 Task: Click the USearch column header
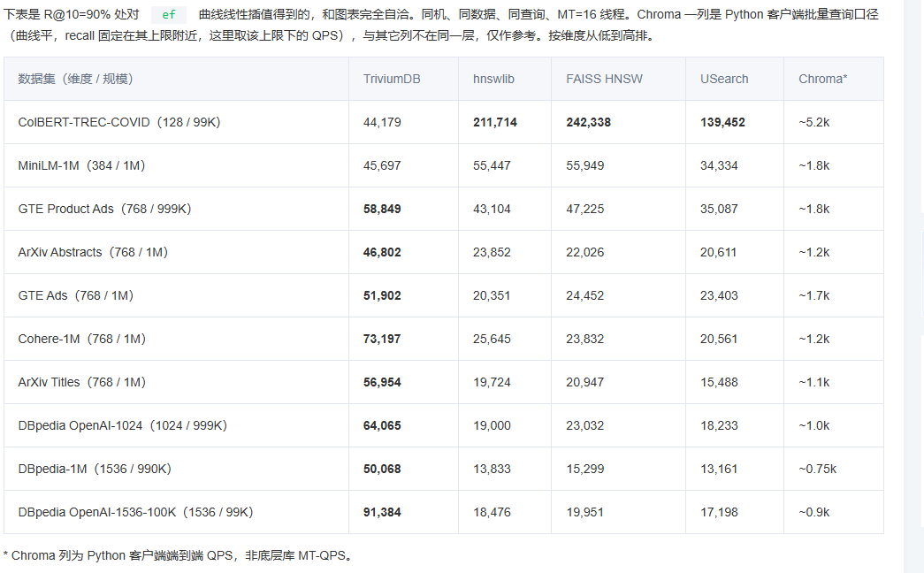click(724, 79)
